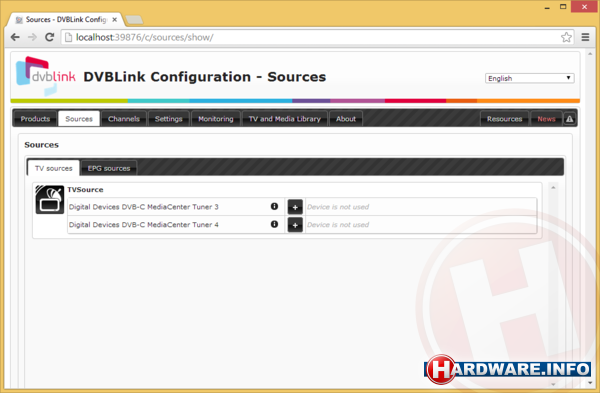Switch to the Settings tab
The width and height of the screenshot is (600, 393).
[168, 119]
